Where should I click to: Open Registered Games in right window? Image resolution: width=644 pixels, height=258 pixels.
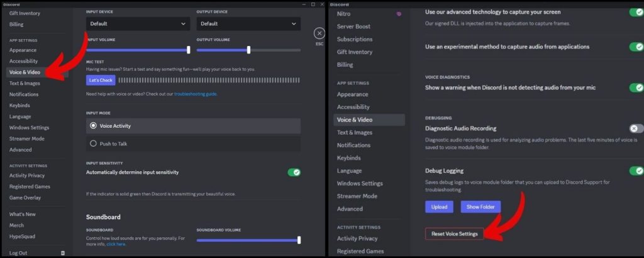[360, 252]
